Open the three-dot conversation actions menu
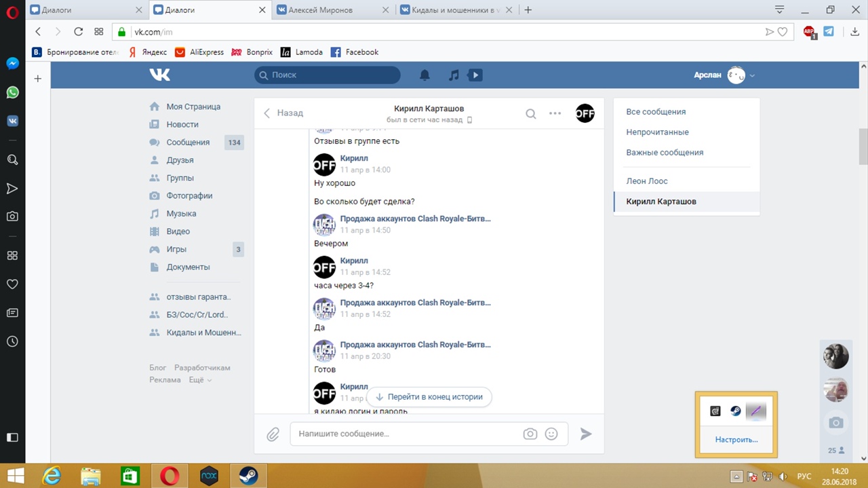 click(555, 113)
